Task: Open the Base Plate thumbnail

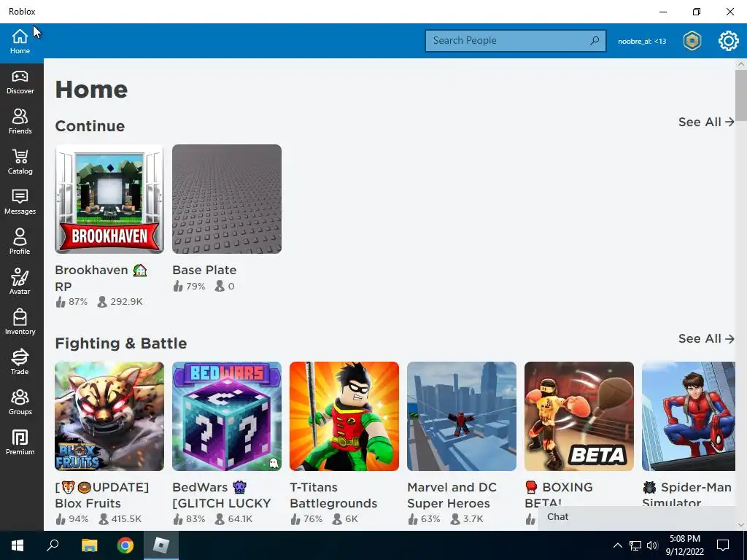Action: 227,199
